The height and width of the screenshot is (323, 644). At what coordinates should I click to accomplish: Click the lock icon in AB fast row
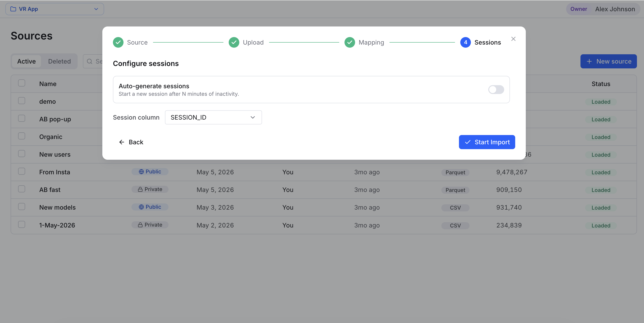[x=140, y=190]
